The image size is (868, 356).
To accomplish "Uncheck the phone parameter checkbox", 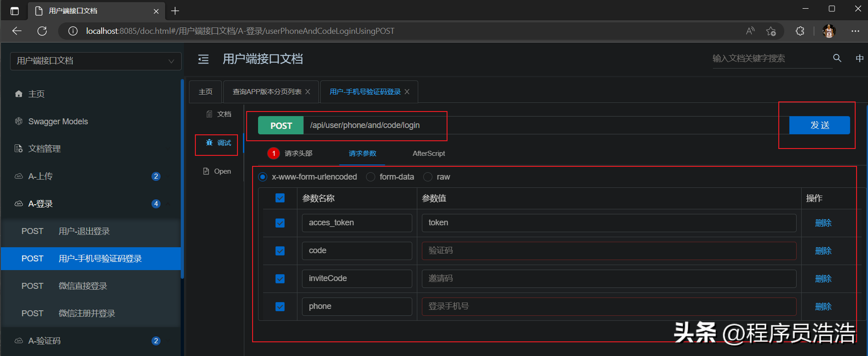I will [x=280, y=307].
